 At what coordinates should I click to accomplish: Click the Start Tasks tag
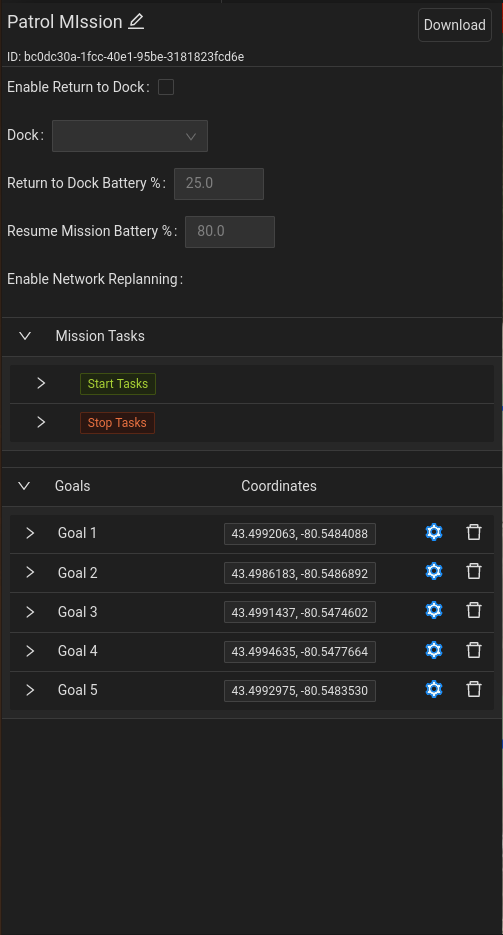click(x=118, y=383)
